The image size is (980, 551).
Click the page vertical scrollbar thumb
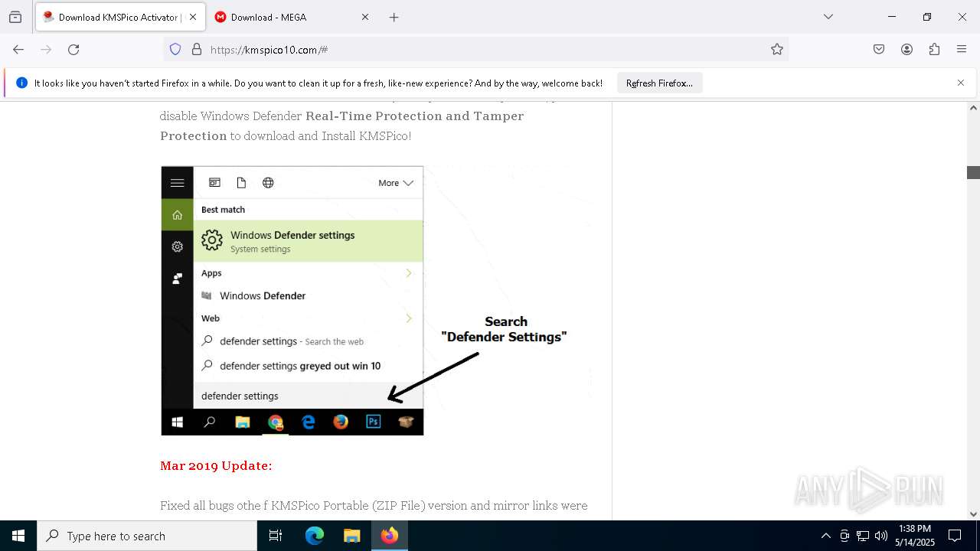[x=973, y=172]
